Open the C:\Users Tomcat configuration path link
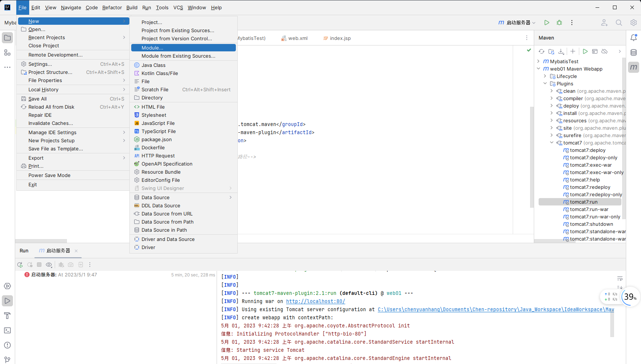The image size is (641, 364). (496, 309)
